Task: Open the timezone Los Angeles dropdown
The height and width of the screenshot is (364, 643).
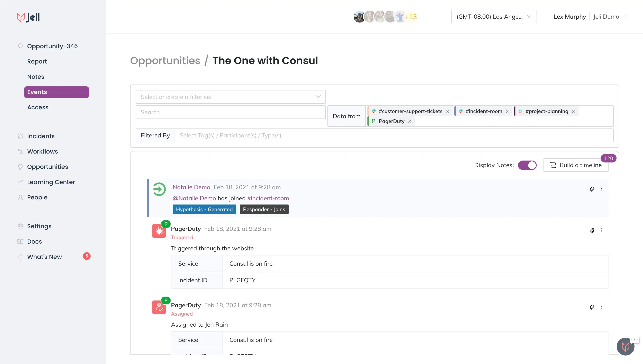Action: tap(494, 17)
